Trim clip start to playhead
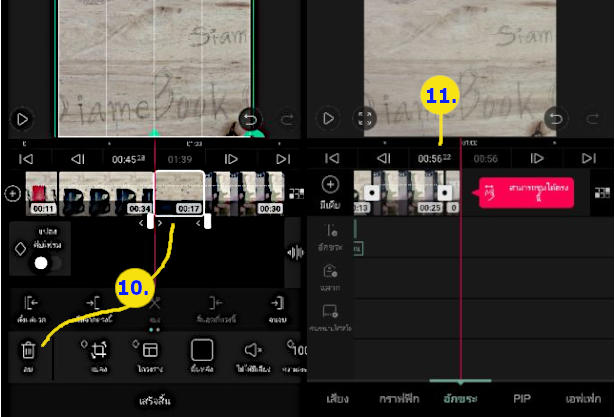Viewport: 615px width, 417px height. tap(31, 310)
